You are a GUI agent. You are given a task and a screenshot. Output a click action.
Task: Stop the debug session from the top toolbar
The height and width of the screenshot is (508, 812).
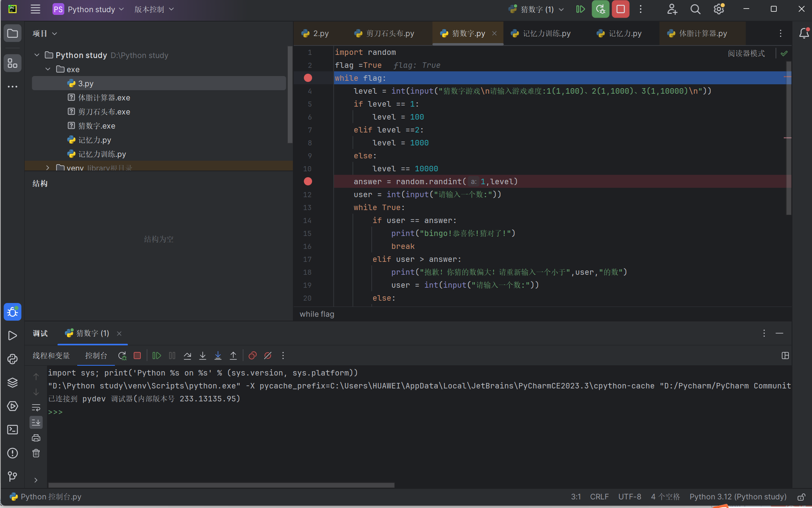[620, 9]
